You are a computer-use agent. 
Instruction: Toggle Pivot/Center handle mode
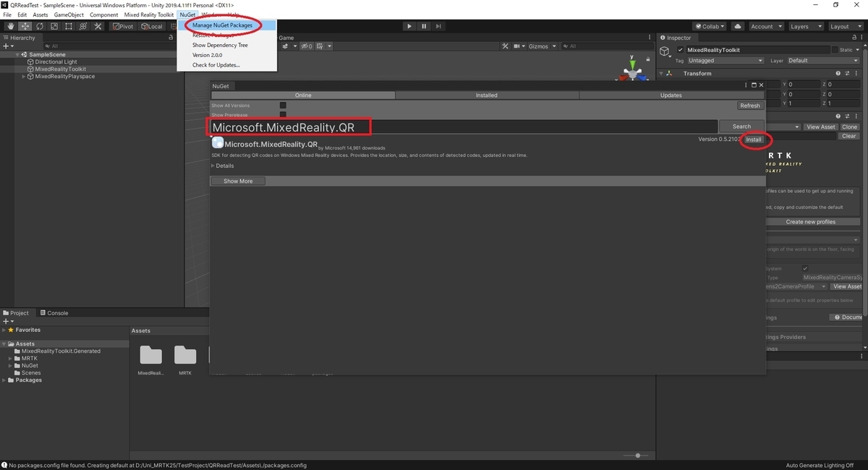(x=124, y=26)
